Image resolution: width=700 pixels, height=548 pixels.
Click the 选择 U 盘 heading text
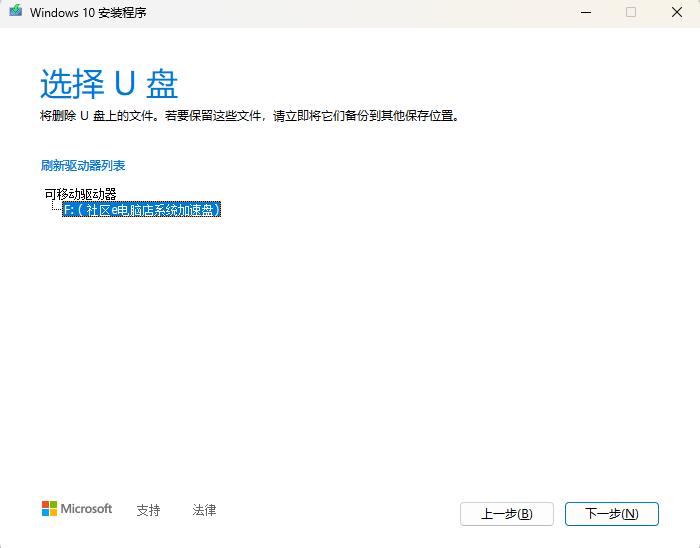coord(109,83)
